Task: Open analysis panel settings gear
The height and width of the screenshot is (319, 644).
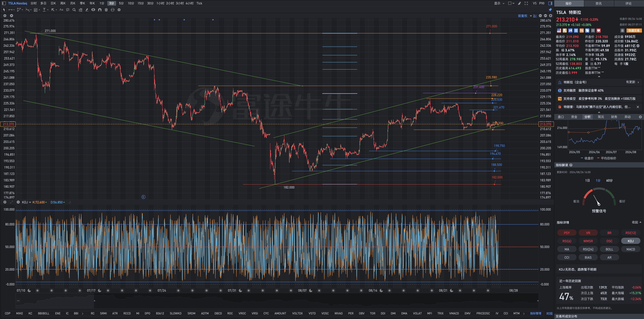Action: pos(640,117)
